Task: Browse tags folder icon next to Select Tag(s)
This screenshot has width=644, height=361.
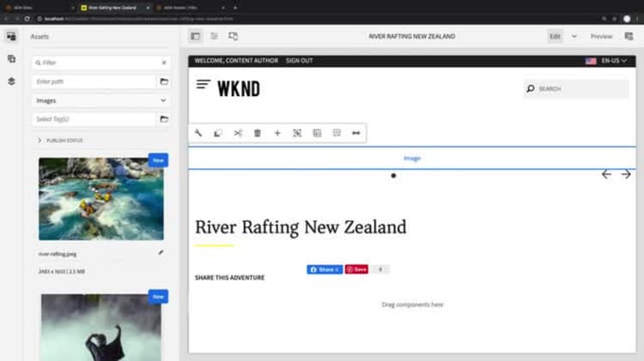Action: (164, 119)
